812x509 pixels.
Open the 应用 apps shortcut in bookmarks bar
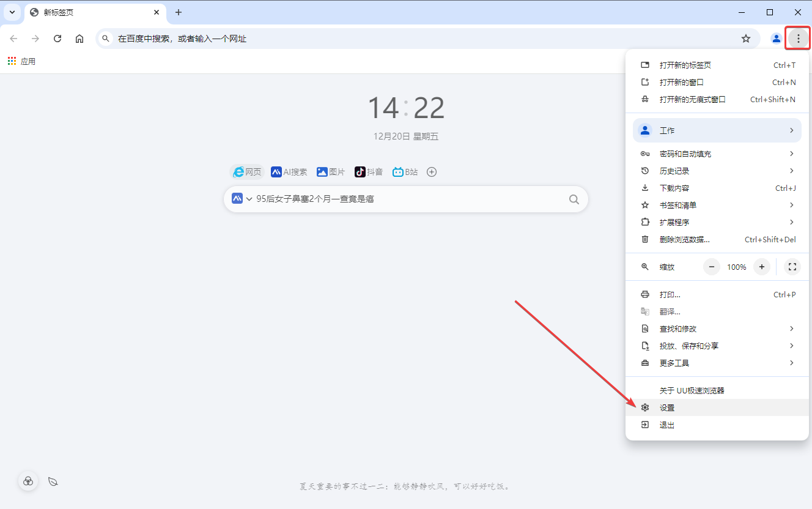[21, 61]
